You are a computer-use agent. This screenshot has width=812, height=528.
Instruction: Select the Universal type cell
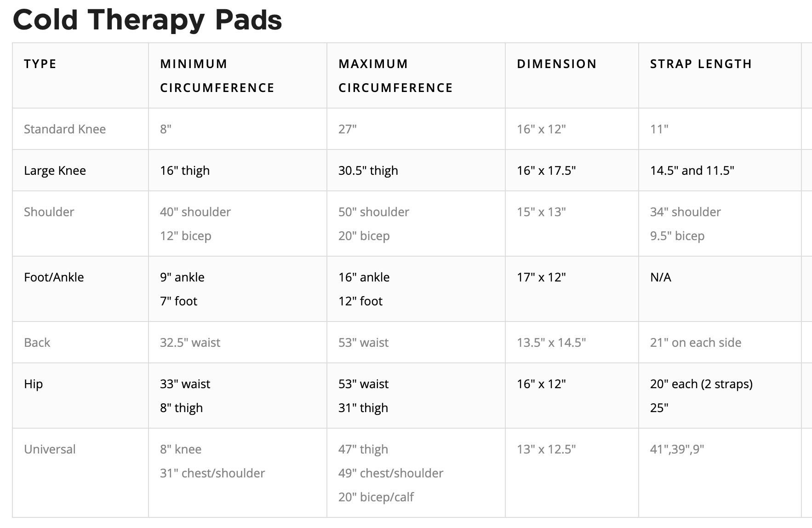(50, 449)
